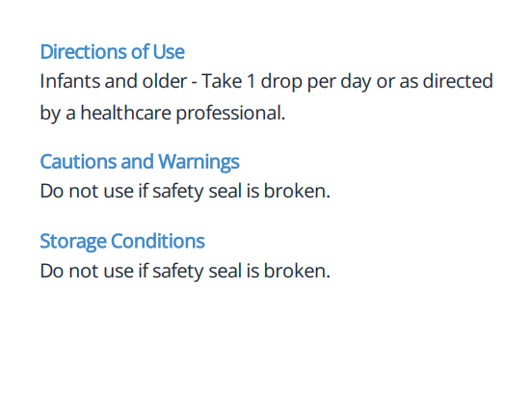Click the number '1' in dosage text
The width and height of the screenshot is (530, 420).
coord(251,82)
